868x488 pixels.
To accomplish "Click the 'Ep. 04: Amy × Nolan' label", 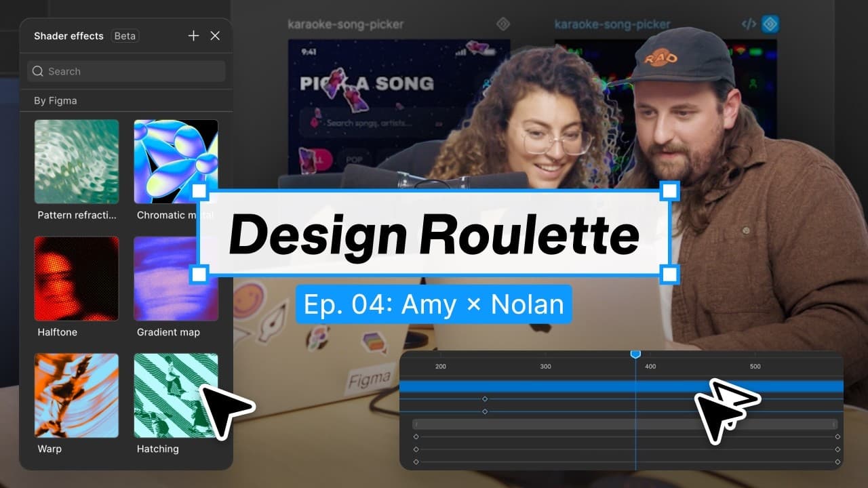I will click(434, 304).
